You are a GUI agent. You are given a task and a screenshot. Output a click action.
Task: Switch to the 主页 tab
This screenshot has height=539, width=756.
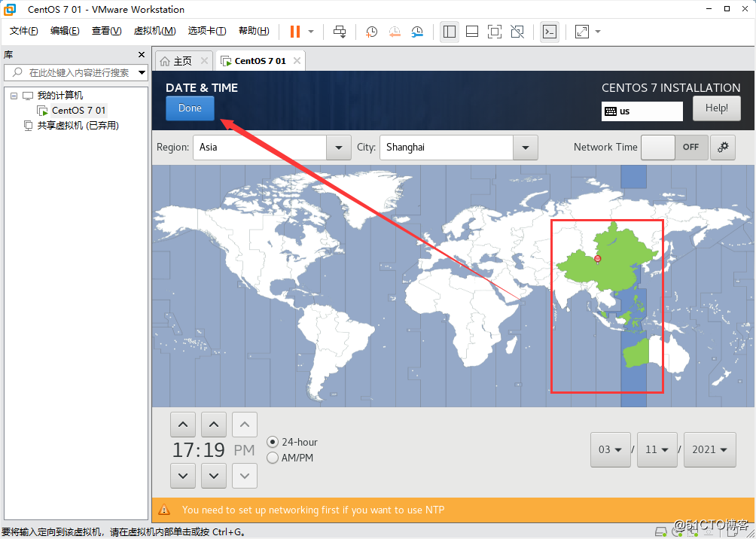[x=183, y=61]
